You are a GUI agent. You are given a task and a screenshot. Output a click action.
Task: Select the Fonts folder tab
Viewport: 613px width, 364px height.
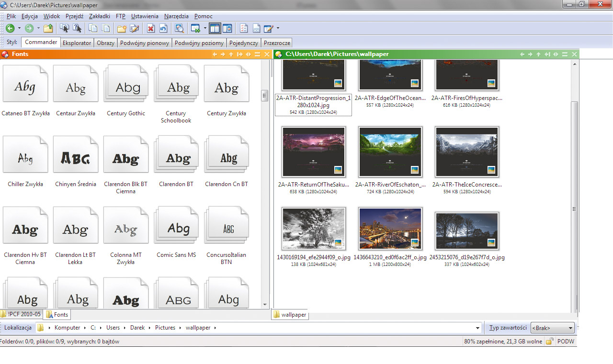click(57, 315)
